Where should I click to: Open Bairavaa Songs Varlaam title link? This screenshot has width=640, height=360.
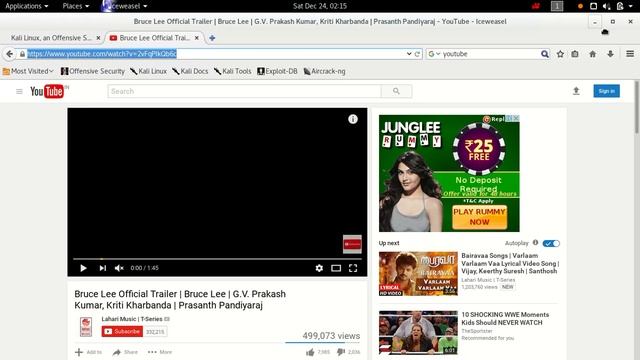pos(510,263)
